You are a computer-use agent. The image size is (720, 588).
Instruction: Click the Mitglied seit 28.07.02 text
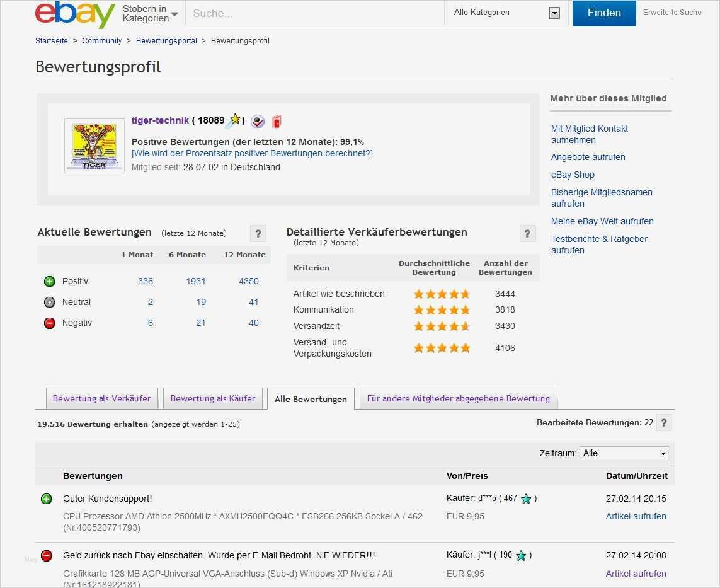click(206, 167)
